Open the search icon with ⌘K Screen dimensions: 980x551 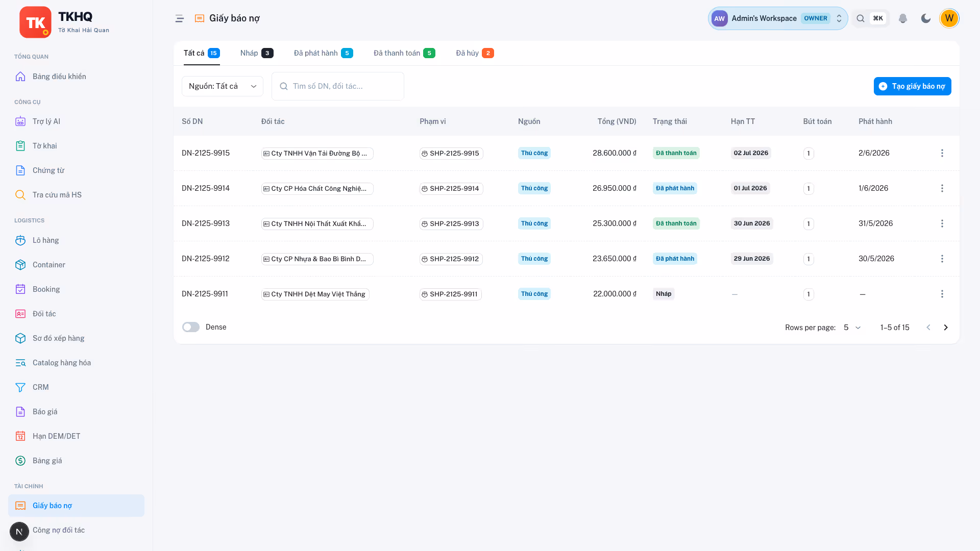coord(870,18)
